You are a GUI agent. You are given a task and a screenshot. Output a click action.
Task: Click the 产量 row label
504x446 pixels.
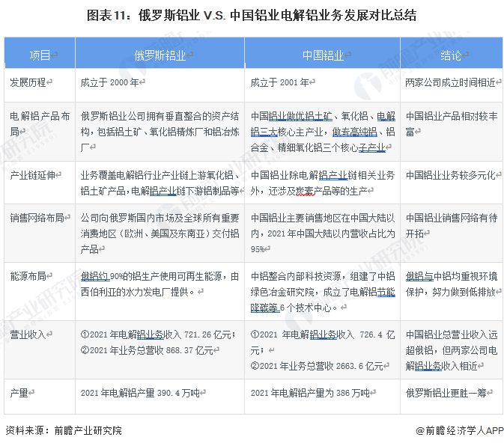[22, 391]
